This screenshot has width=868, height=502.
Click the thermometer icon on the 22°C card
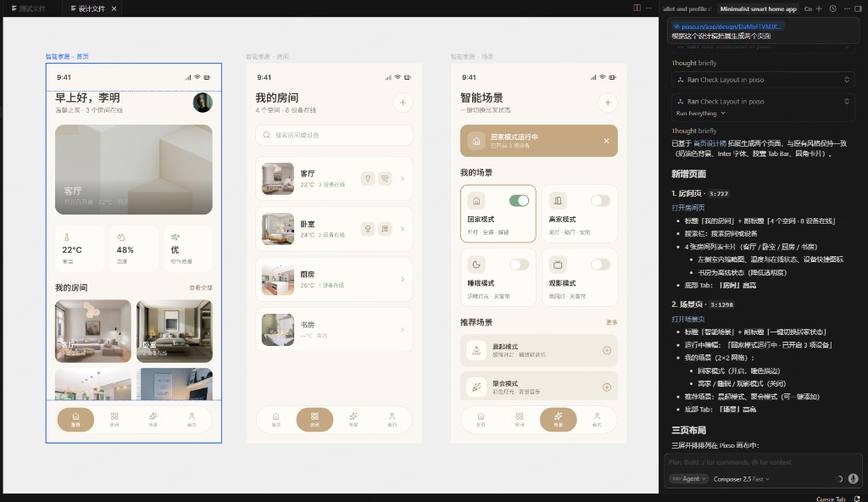[x=66, y=237]
